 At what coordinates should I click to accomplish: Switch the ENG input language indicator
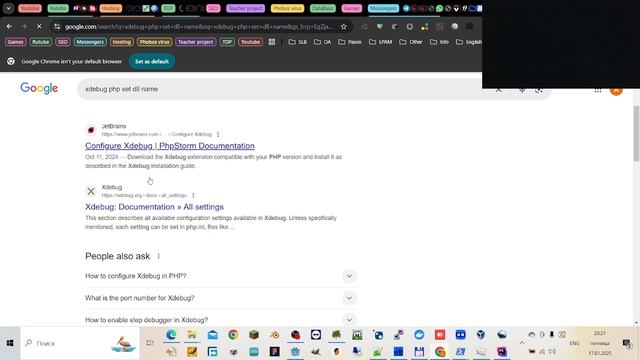point(574,343)
